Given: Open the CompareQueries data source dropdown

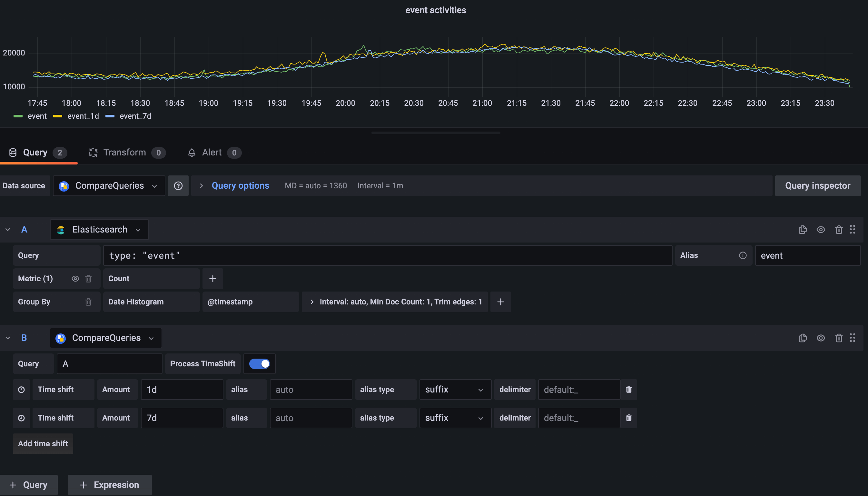Looking at the screenshot, I should click(109, 186).
